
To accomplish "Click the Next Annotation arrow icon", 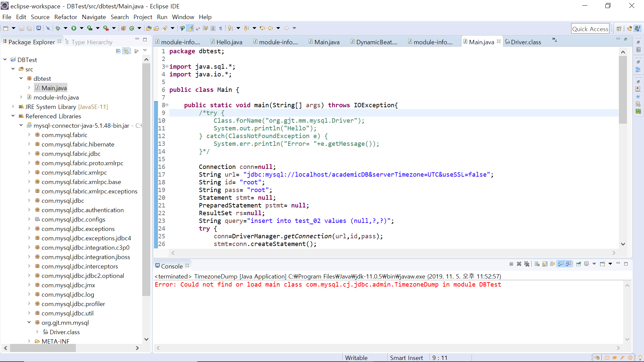I will (230, 28).
